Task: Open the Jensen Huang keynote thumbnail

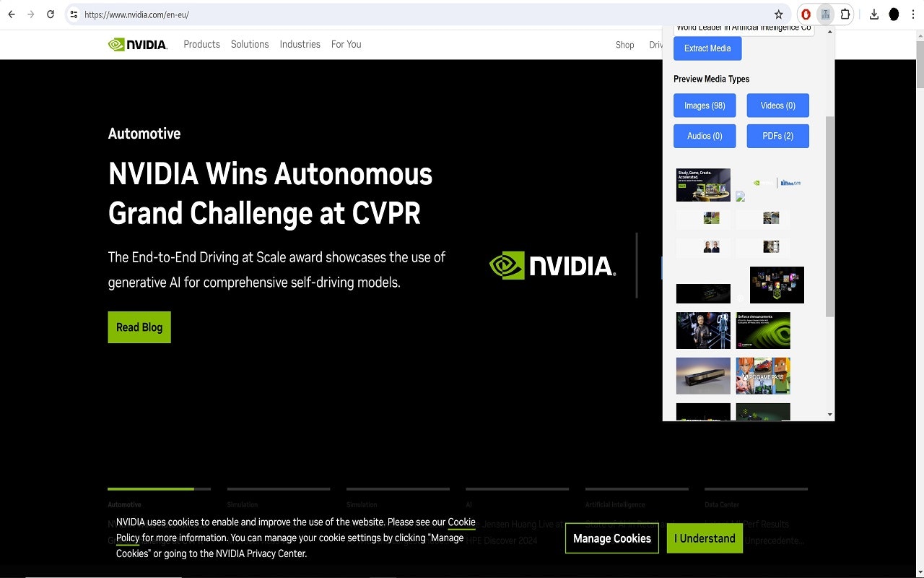Action: (x=703, y=330)
